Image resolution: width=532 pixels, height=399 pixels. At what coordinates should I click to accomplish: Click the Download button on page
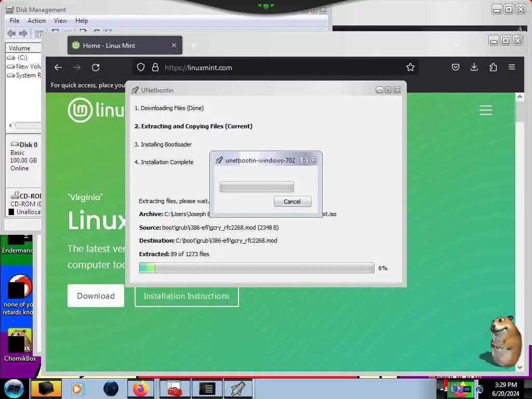(x=96, y=296)
